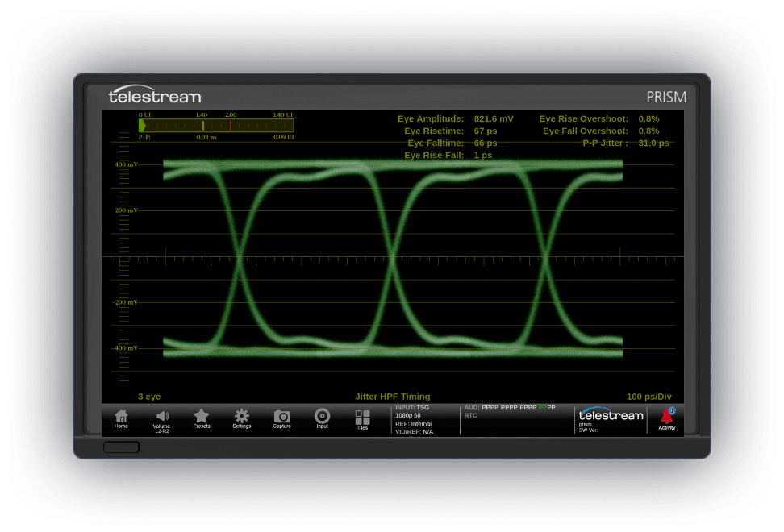784x532 pixels.
Task: Open the Input selector icon
Action: pos(322,419)
